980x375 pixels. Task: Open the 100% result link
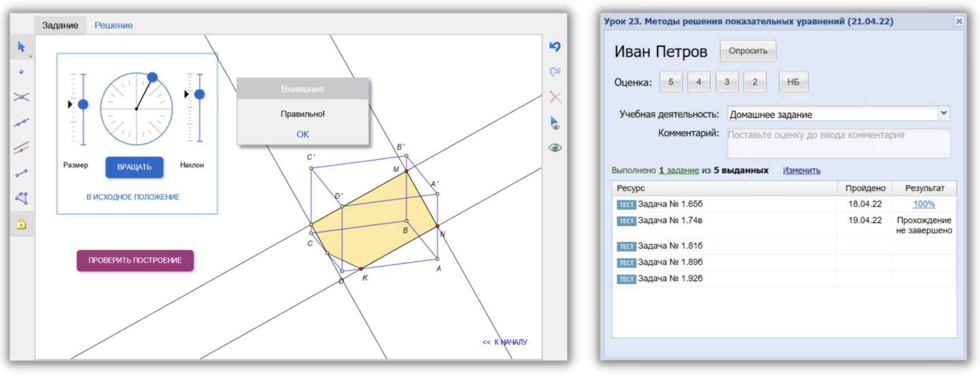coord(924,204)
